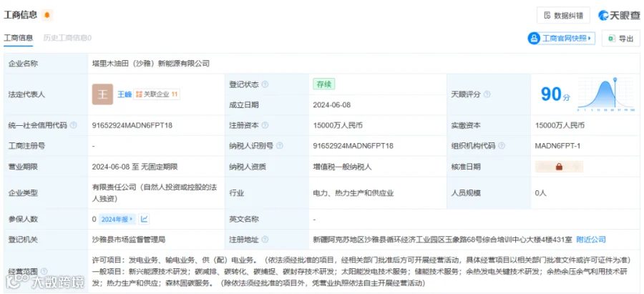Click business term 2024-06-08 至 无固定期限
This screenshot has width=644, height=294.
135,167
